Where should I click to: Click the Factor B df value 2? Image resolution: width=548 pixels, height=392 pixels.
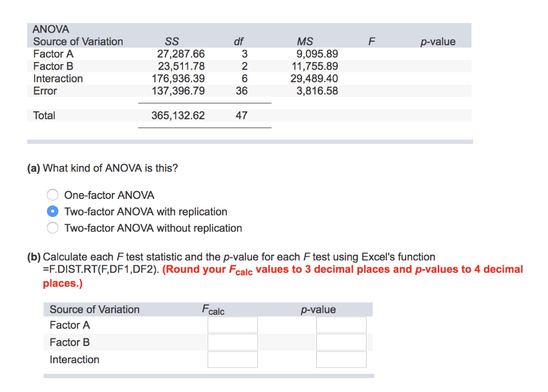tap(245, 66)
